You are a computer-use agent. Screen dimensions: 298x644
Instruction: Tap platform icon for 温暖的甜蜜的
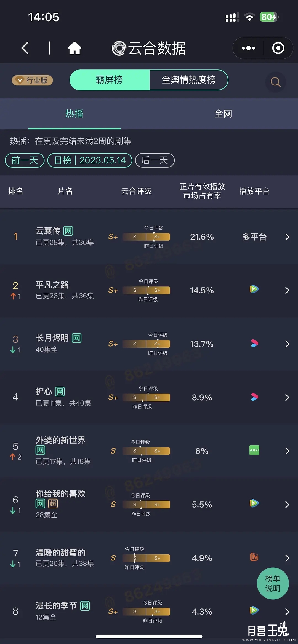click(254, 557)
